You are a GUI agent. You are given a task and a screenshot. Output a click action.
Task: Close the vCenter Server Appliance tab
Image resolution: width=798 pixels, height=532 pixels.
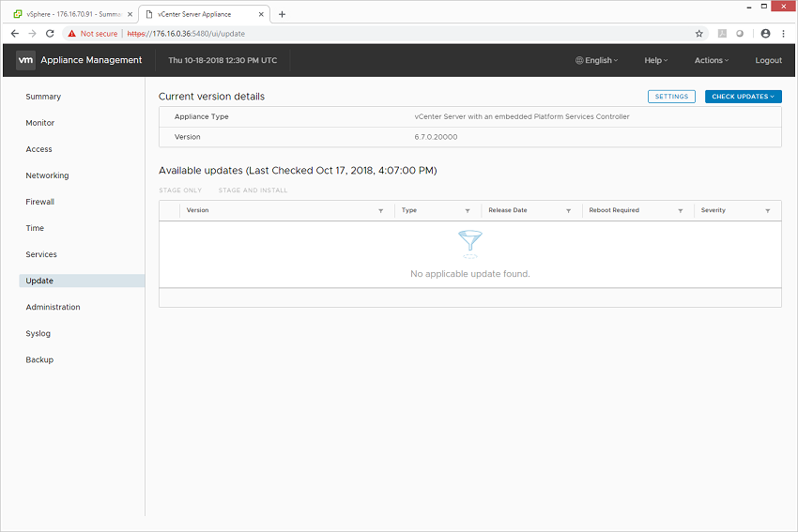pos(261,14)
